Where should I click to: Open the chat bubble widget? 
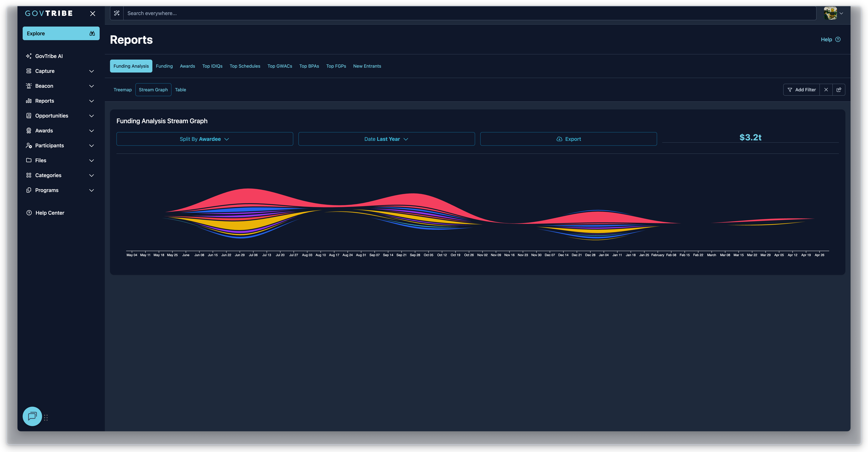[x=32, y=416]
